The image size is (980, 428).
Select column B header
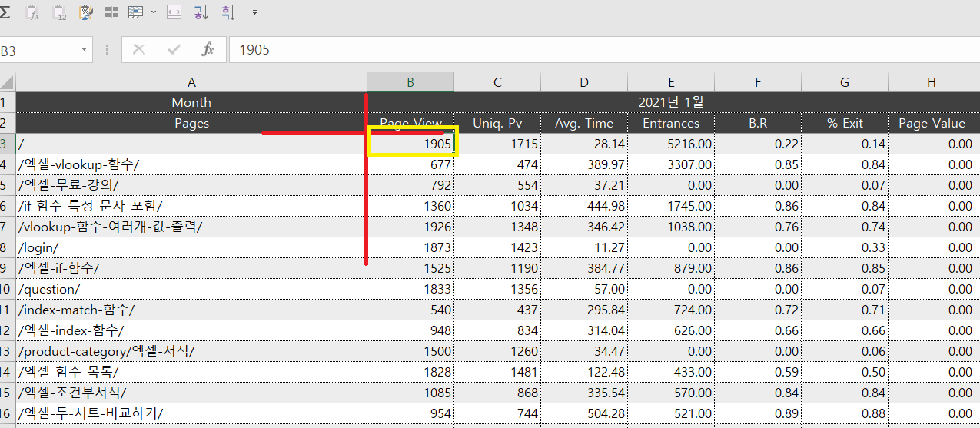coord(410,82)
